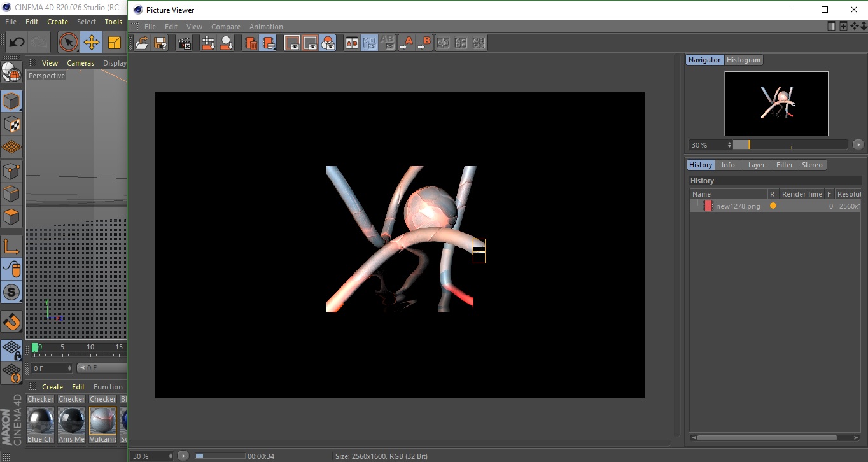Stop rendering with the clapperboard icon
The height and width of the screenshot is (462, 868).
click(184, 43)
